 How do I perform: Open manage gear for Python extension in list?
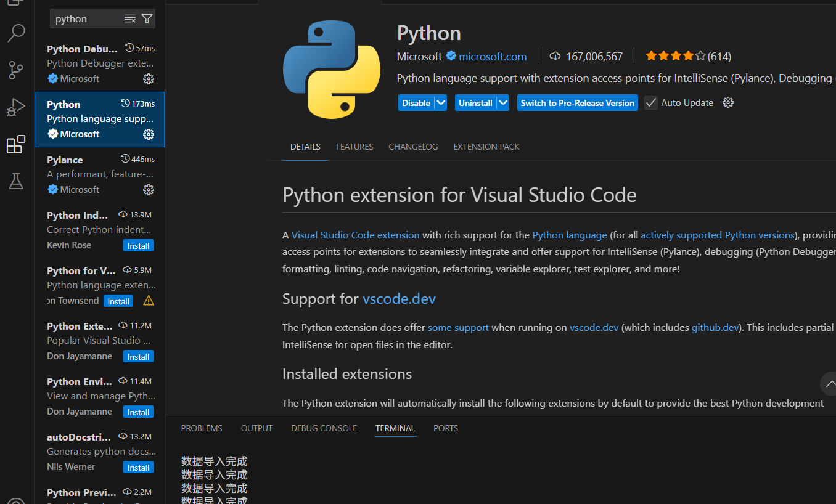pyautogui.click(x=149, y=134)
